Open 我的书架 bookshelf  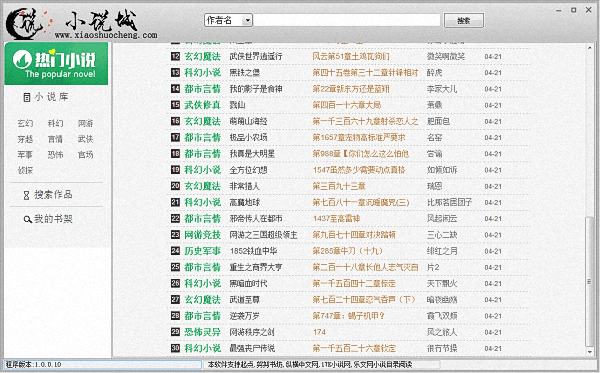[x=53, y=219]
